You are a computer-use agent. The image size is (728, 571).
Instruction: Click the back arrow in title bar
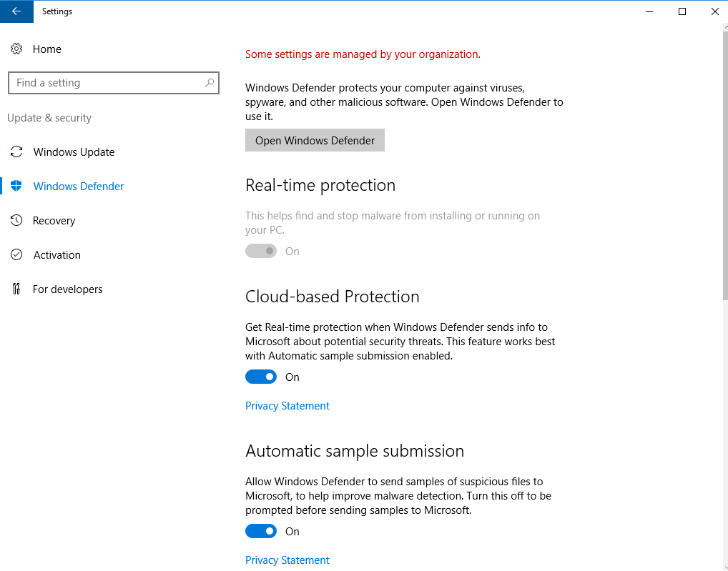16,11
